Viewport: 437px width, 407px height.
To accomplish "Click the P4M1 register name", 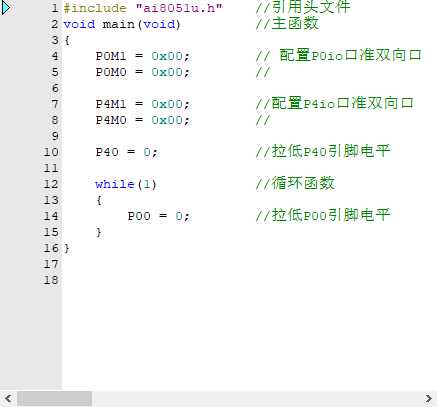I will point(111,104).
